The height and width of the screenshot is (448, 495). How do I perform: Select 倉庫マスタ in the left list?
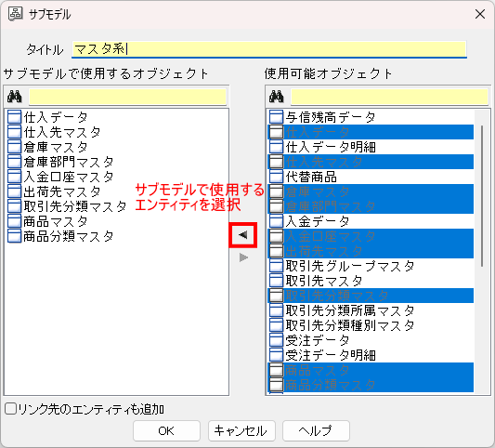pyautogui.click(x=55, y=147)
